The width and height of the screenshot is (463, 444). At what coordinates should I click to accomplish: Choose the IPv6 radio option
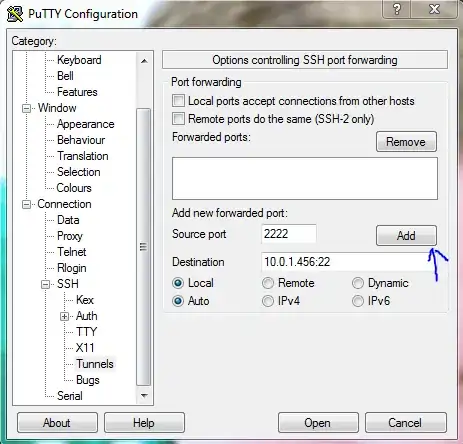[x=358, y=301]
